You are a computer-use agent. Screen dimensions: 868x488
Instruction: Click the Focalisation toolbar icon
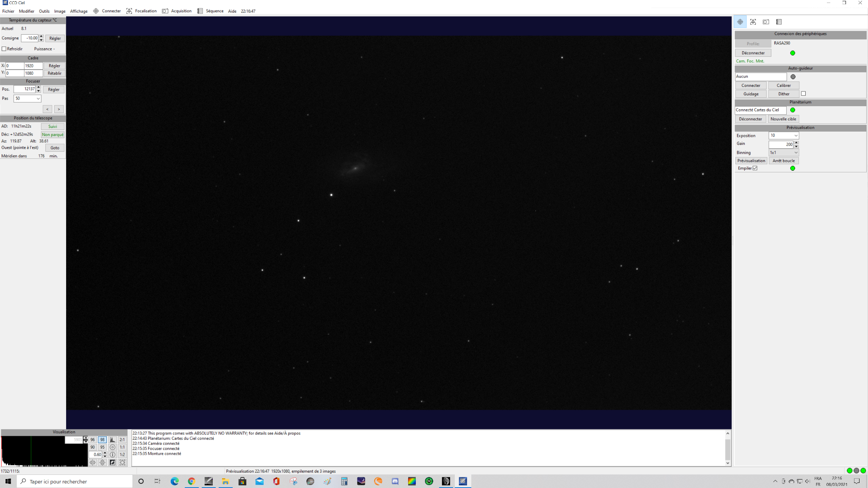[129, 11]
